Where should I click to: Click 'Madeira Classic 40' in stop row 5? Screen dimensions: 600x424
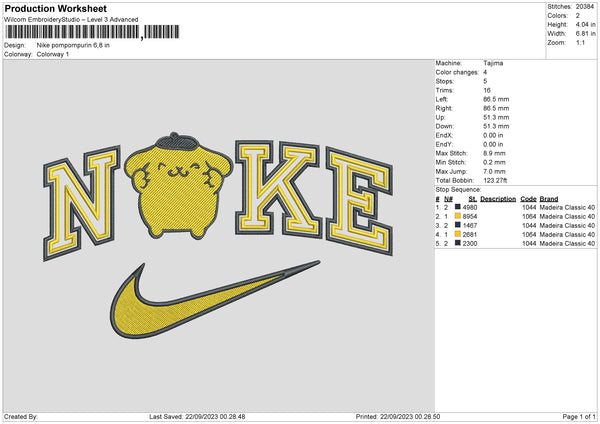pyautogui.click(x=567, y=243)
